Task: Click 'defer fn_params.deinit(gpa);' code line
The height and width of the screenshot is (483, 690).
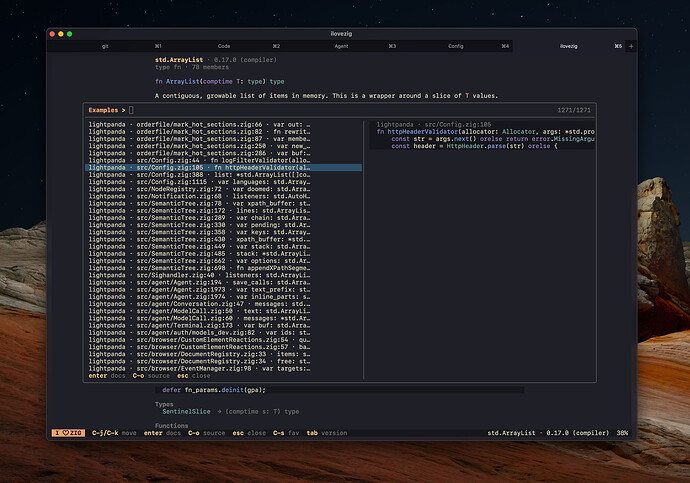Action: click(x=214, y=390)
